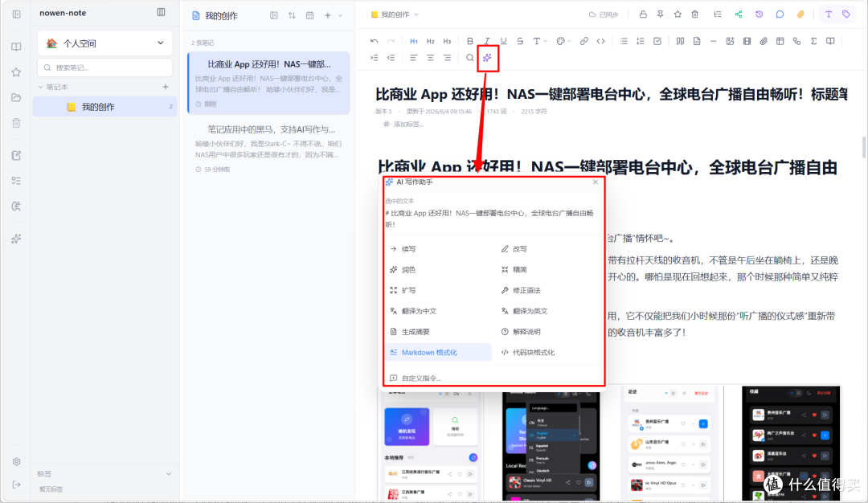The width and height of the screenshot is (868, 503).
Task: Click 添加标签 to add a tag
Action: pyautogui.click(x=403, y=124)
